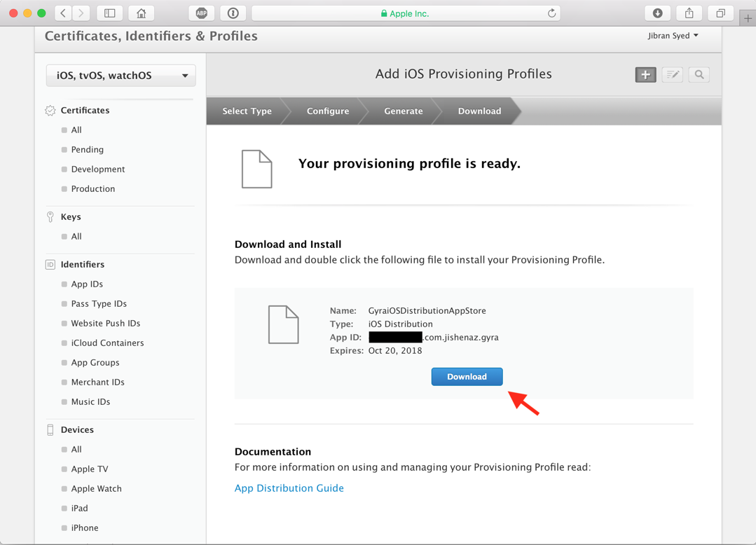The height and width of the screenshot is (545, 756).
Task: Open the App Distribution Guide link
Action: [x=289, y=488]
